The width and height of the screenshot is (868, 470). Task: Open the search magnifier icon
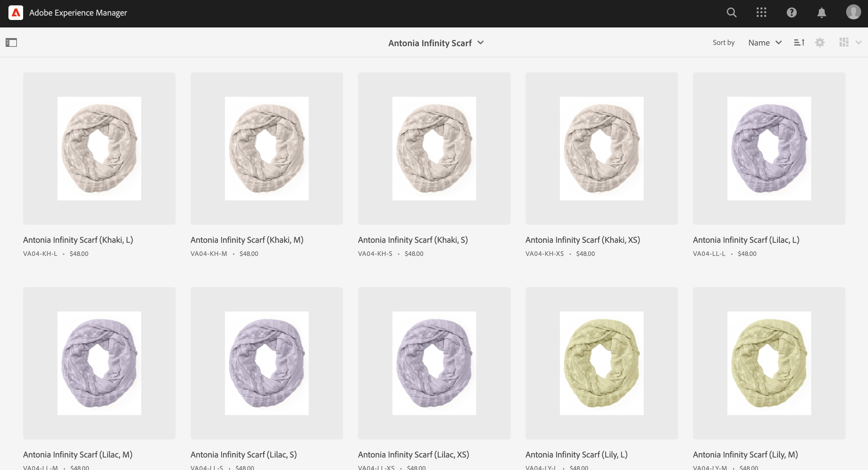[x=731, y=13]
